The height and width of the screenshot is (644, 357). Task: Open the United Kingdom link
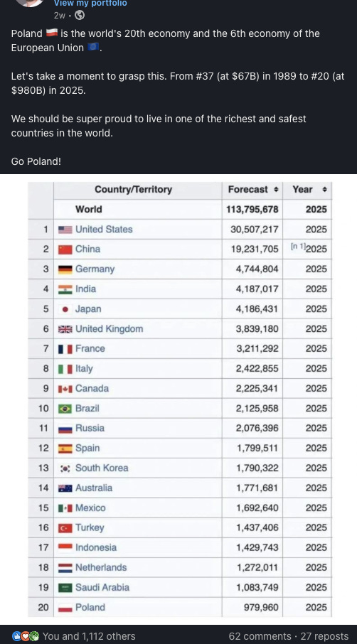pyautogui.click(x=110, y=329)
